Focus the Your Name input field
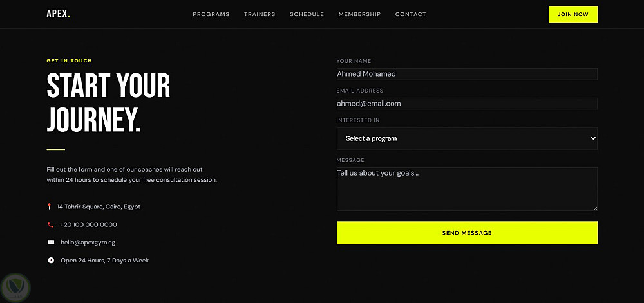The width and height of the screenshot is (644, 303). tap(467, 74)
